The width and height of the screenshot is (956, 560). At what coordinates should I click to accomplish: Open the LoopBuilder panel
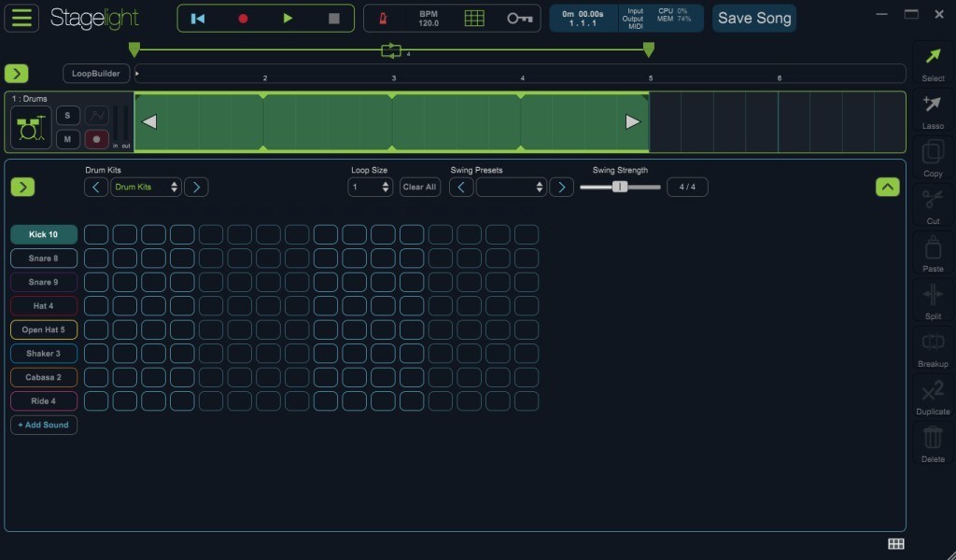[94, 73]
